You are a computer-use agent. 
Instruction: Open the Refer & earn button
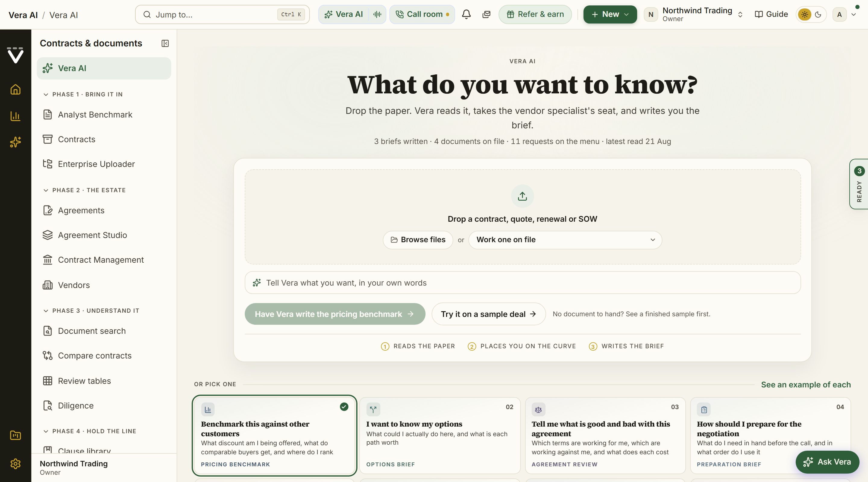tap(535, 14)
